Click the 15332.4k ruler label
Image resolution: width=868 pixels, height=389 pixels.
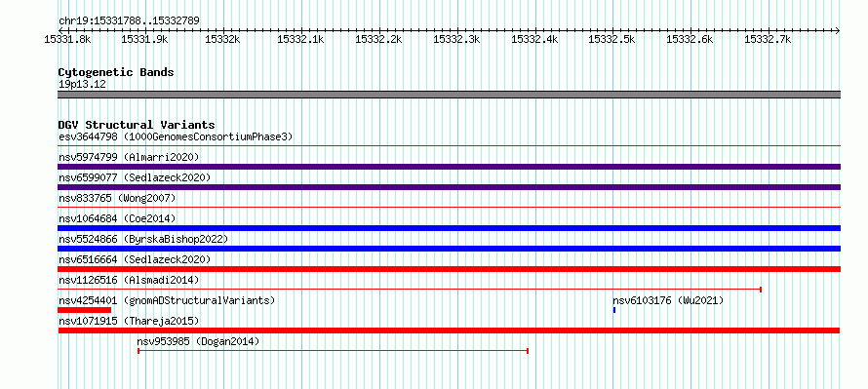[535, 39]
